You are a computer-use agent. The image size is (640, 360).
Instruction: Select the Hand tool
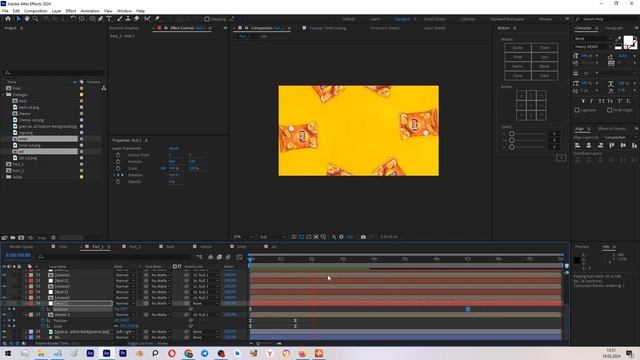pyautogui.click(x=27, y=19)
